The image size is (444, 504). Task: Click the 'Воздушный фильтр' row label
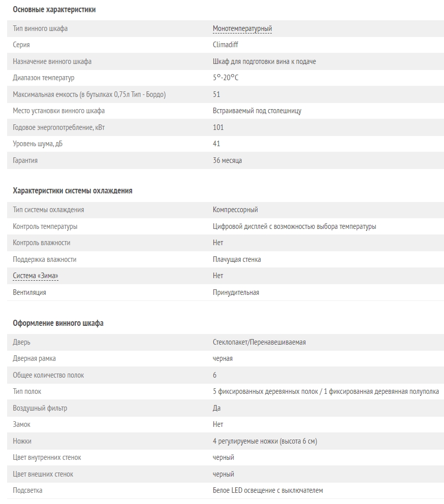(40, 409)
